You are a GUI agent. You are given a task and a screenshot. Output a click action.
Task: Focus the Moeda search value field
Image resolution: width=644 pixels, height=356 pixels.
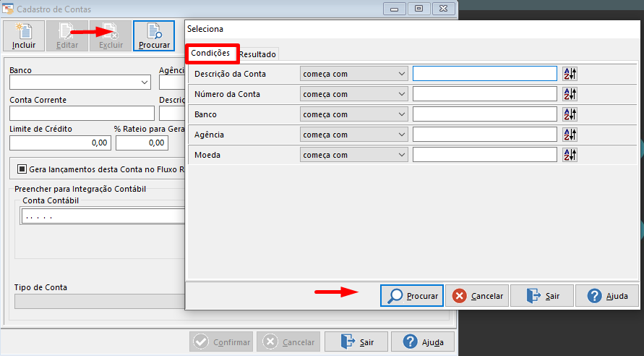[x=485, y=155]
